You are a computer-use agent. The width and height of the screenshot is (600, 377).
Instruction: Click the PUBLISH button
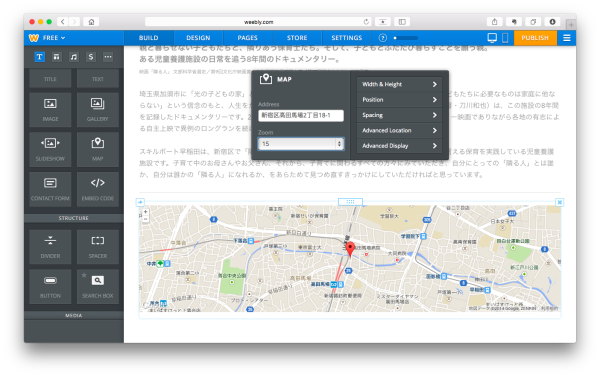point(535,38)
